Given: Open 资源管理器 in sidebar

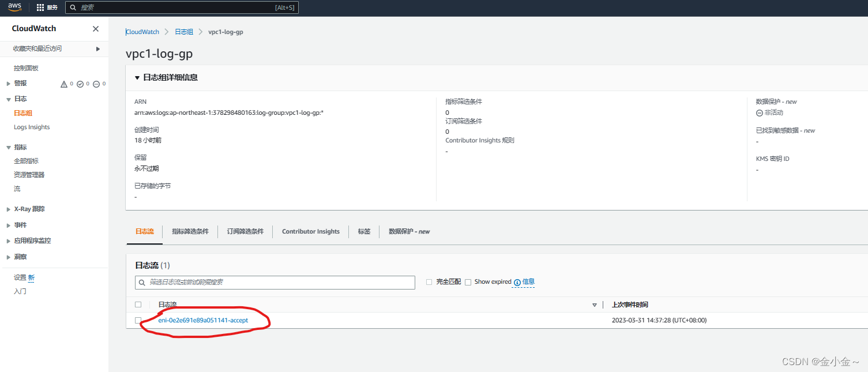Looking at the screenshot, I should click(x=29, y=175).
